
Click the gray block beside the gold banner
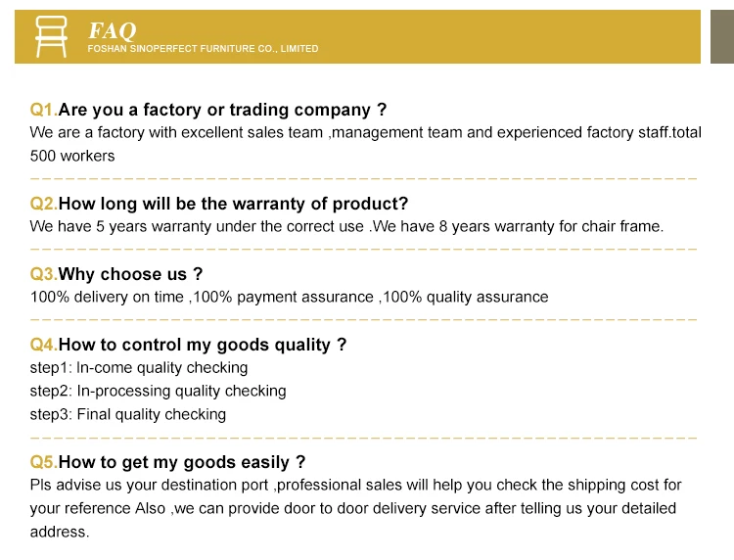coord(721,37)
